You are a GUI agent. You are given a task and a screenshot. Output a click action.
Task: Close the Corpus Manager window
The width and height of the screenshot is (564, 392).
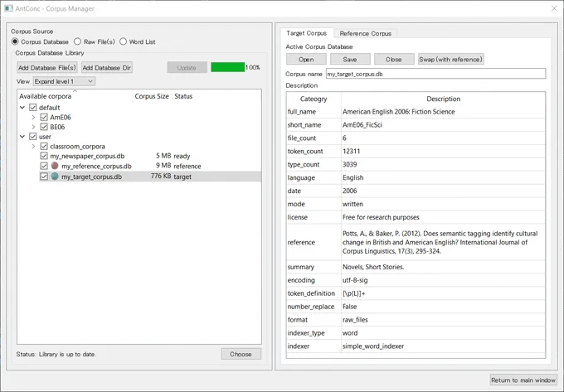554,8
